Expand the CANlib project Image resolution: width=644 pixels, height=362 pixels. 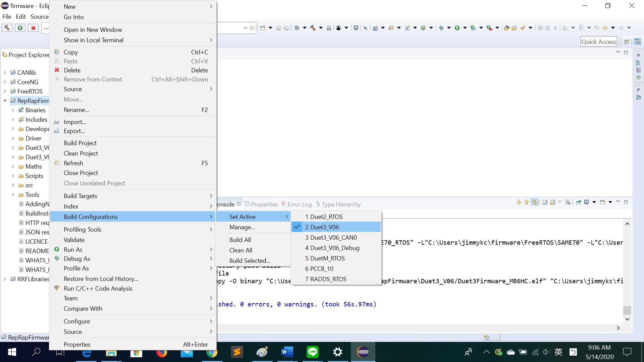pyautogui.click(x=5, y=72)
